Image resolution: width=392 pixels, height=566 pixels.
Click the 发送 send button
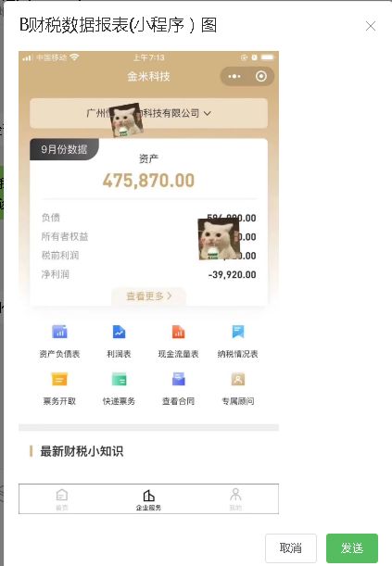click(352, 548)
